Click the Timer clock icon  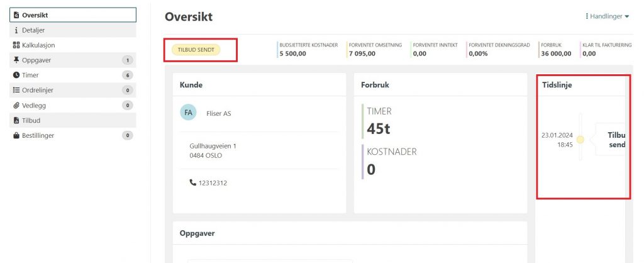click(16, 75)
